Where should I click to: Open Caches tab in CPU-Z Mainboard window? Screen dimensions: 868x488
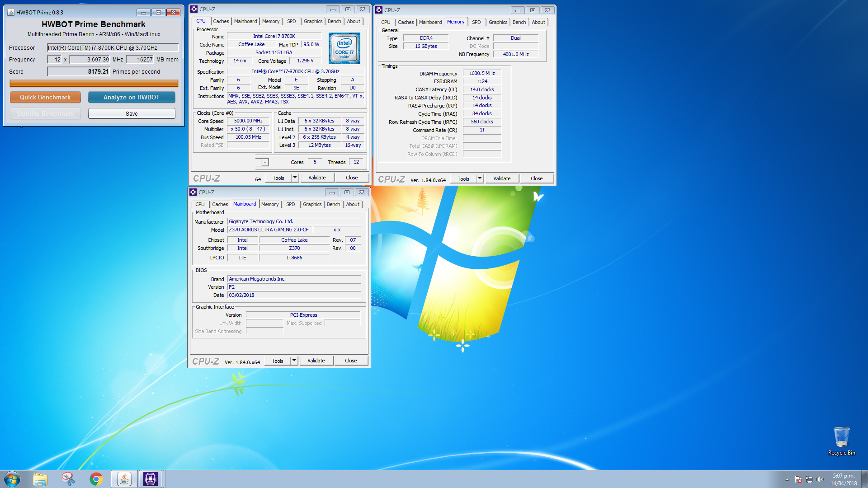click(x=220, y=204)
